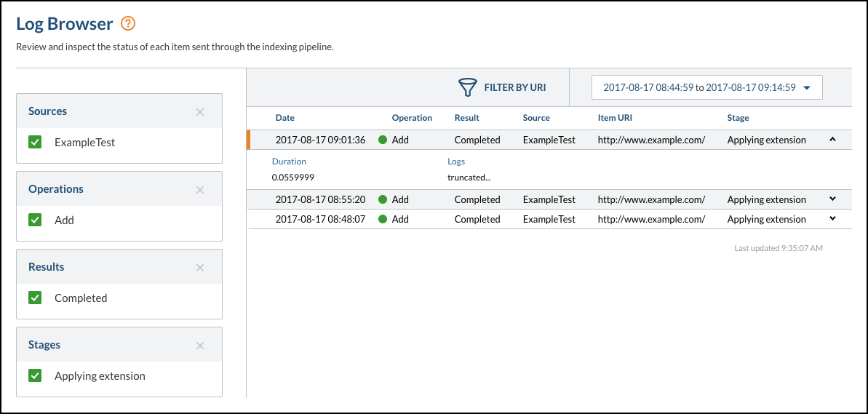868x414 pixels.
Task: Click Item URI in the 08:48:07 row
Action: 652,219
